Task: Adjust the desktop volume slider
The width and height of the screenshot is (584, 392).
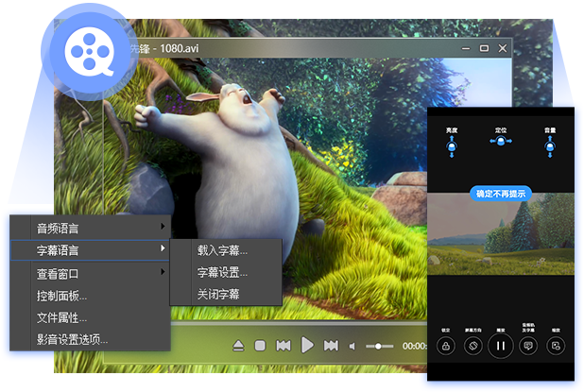Action: point(379,347)
